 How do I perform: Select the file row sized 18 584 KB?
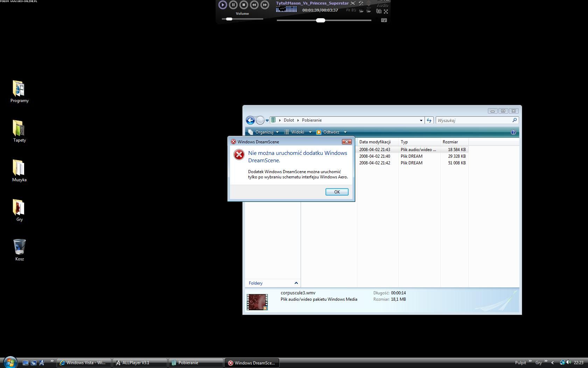click(x=412, y=150)
